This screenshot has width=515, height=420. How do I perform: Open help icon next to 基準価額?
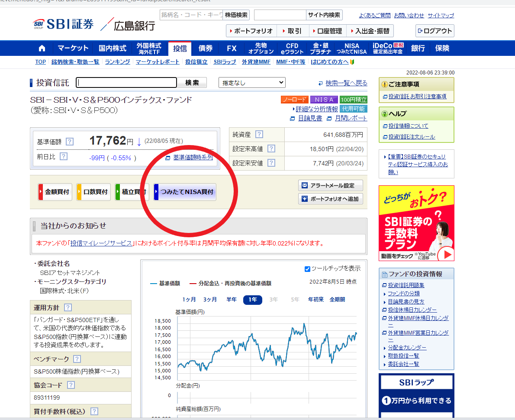click(70, 141)
